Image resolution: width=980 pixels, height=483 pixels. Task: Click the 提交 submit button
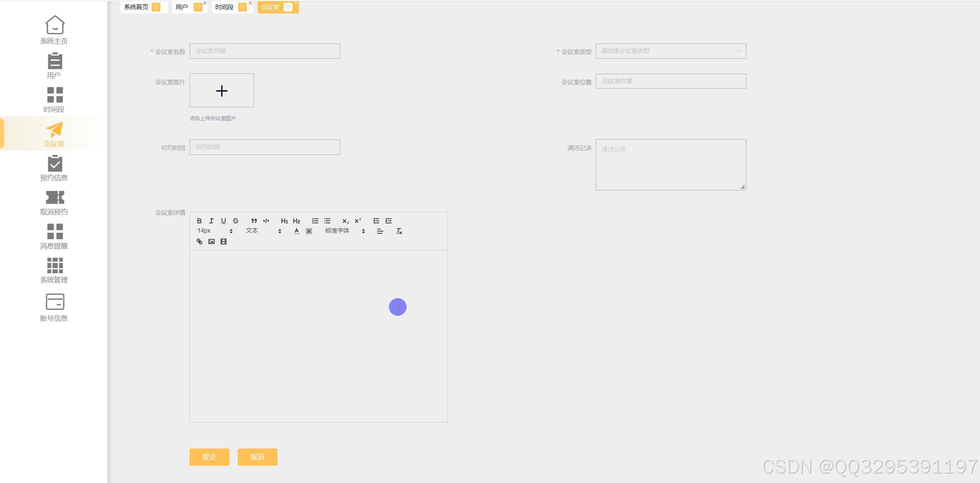tap(209, 457)
